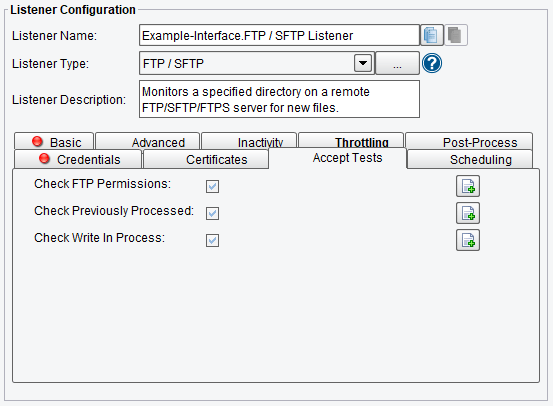Copy the listener configuration using copy icon
This screenshot has height=406, width=553.
pyautogui.click(x=431, y=35)
